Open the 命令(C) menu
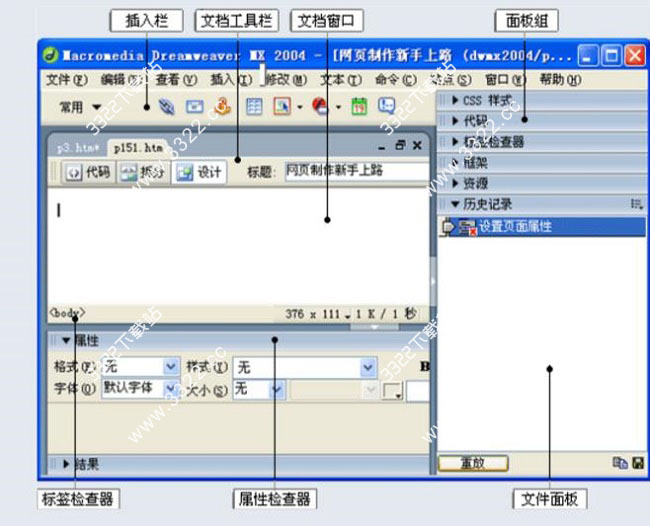The height and width of the screenshot is (526, 650). tap(396, 80)
